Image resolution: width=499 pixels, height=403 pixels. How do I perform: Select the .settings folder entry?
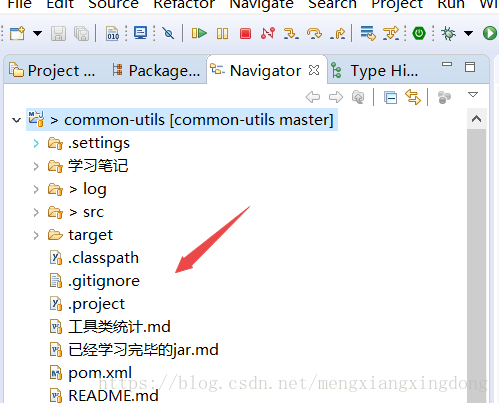[x=89, y=143]
